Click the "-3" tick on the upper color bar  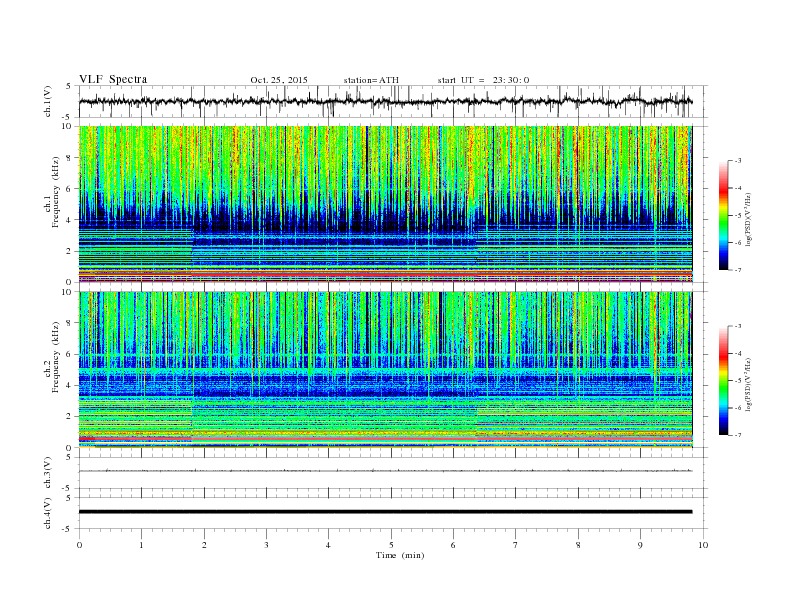point(737,161)
